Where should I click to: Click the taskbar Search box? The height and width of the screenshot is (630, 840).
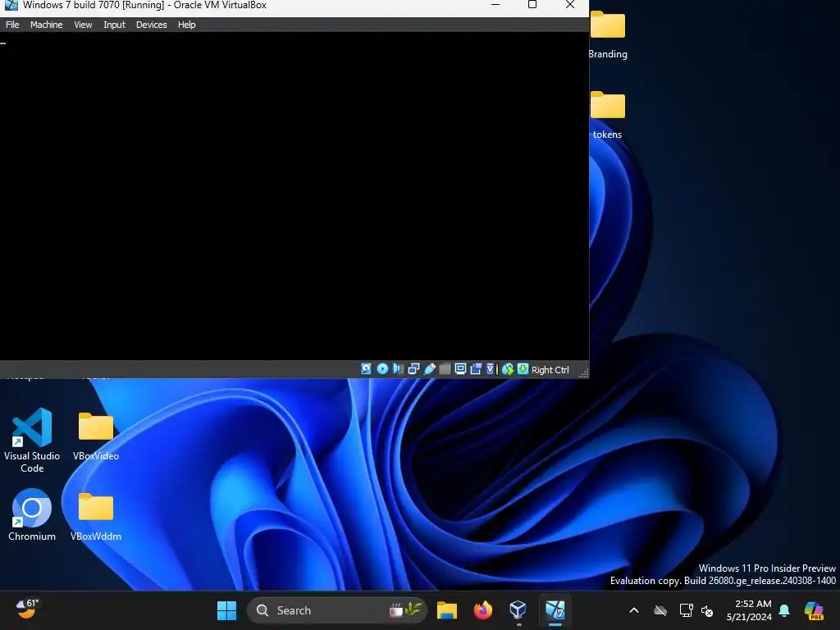pos(337,610)
